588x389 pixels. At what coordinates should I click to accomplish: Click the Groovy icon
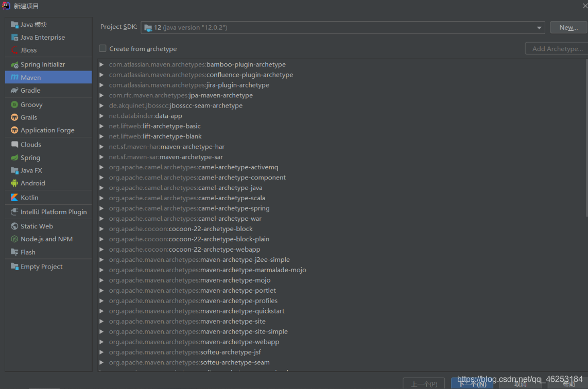click(x=14, y=104)
